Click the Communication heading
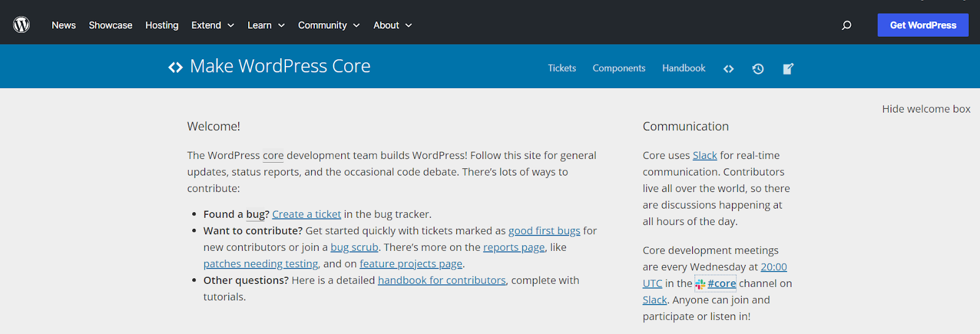 685,126
